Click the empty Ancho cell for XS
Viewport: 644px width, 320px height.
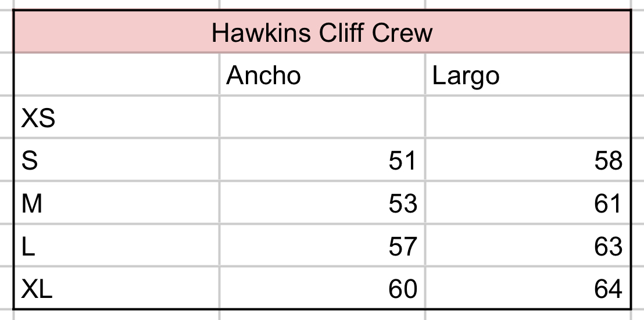[x=322, y=118]
